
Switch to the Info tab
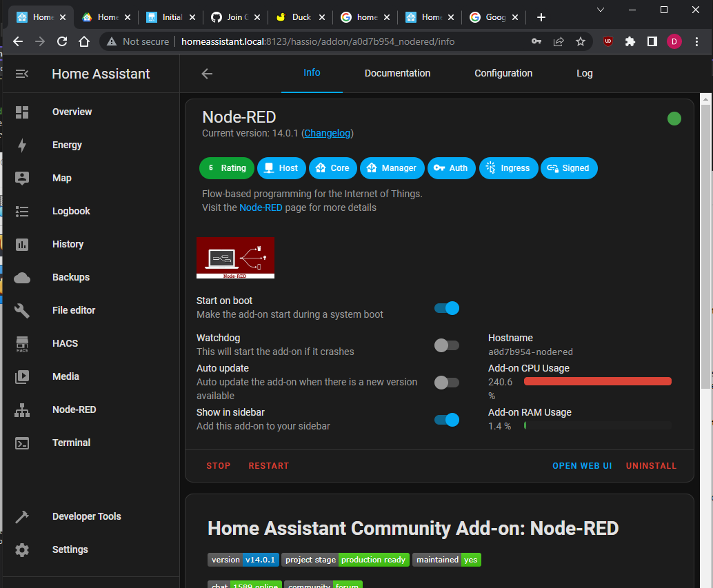tap(312, 72)
